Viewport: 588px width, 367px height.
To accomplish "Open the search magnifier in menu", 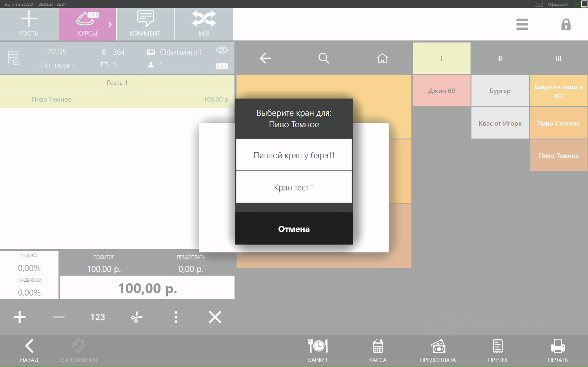I will coord(324,58).
